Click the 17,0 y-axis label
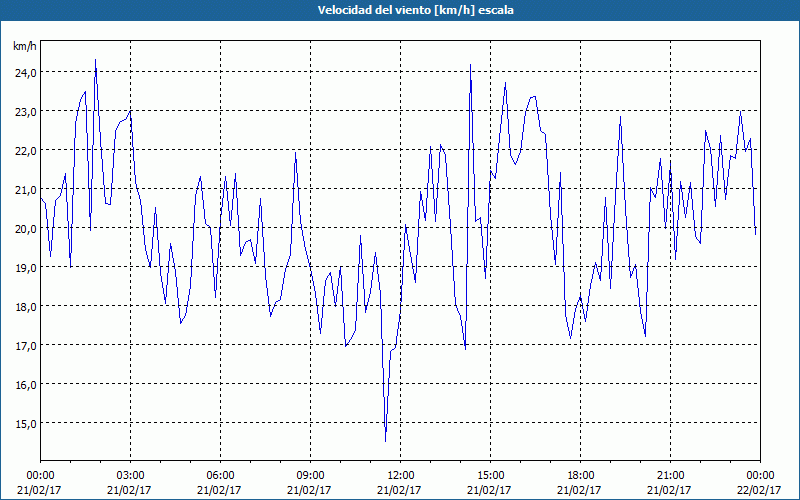 click(25, 345)
